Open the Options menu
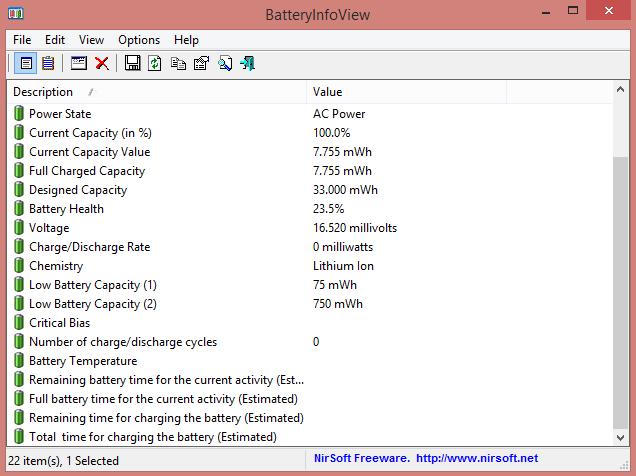Image resolution: width=636 pixels, height=476 pixels. click(x=139, y=40)
